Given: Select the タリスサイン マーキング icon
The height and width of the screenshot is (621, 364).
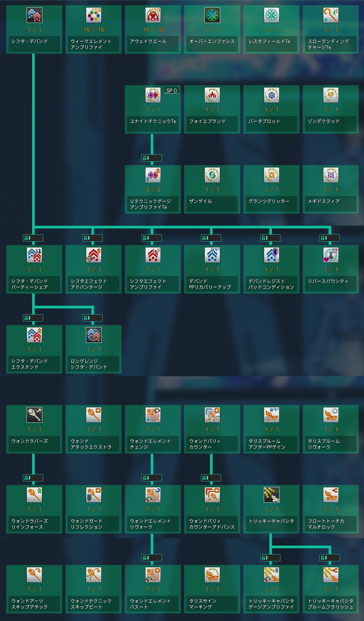Looking at the screenshot, I should tap(212, 575).
